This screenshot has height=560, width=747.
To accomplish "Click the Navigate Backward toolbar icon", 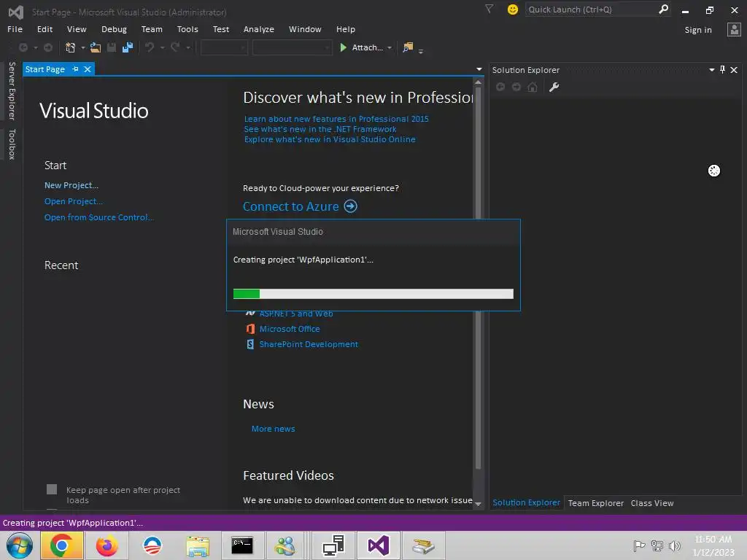I will pyautogui.click(x=23, y=47).
